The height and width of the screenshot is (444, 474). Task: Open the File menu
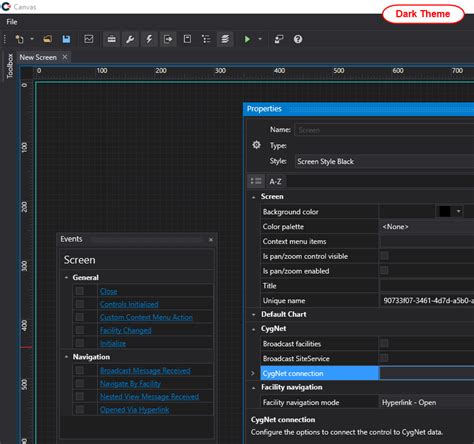12,22
